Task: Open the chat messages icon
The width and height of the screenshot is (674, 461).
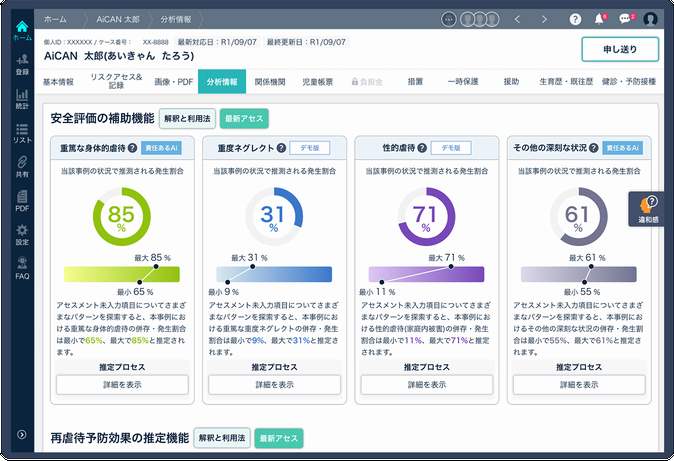Action: click(x=626, y=18)
